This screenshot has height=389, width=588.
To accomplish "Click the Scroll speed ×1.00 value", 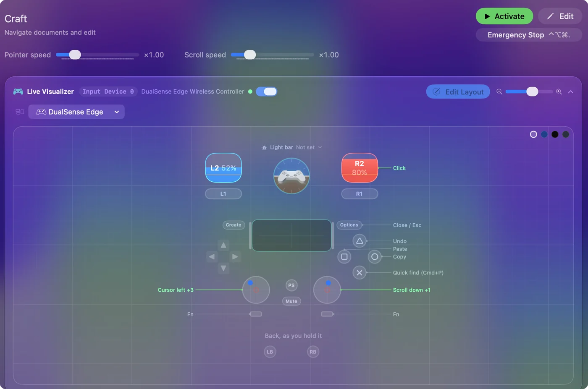I will click(x=329, y=55).
